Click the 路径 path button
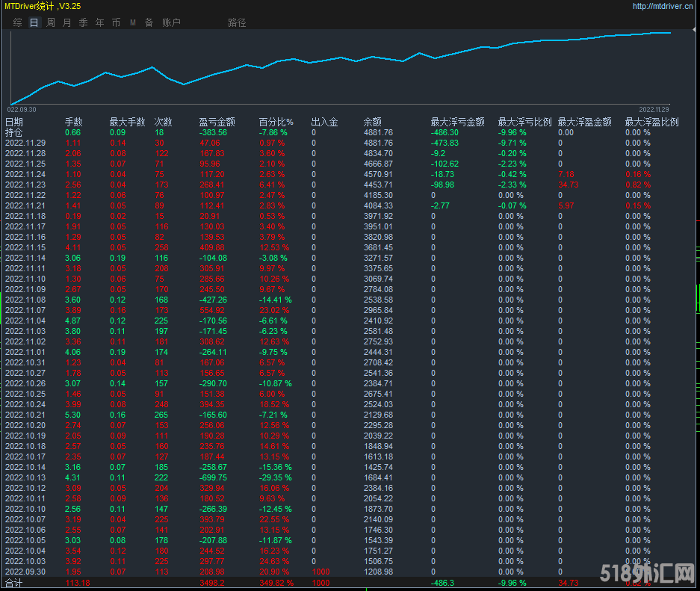This screenshot has width=700, height=591. 236,22
